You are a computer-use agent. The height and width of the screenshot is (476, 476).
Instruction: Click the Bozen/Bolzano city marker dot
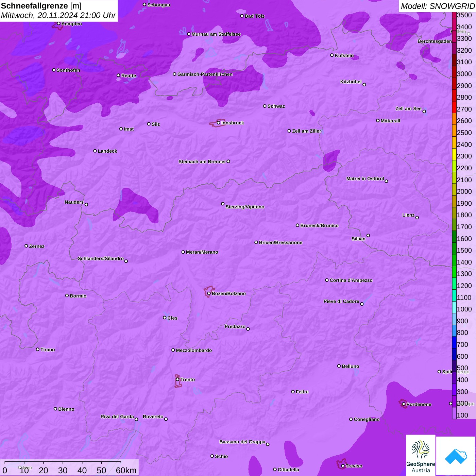pos(209,293)
